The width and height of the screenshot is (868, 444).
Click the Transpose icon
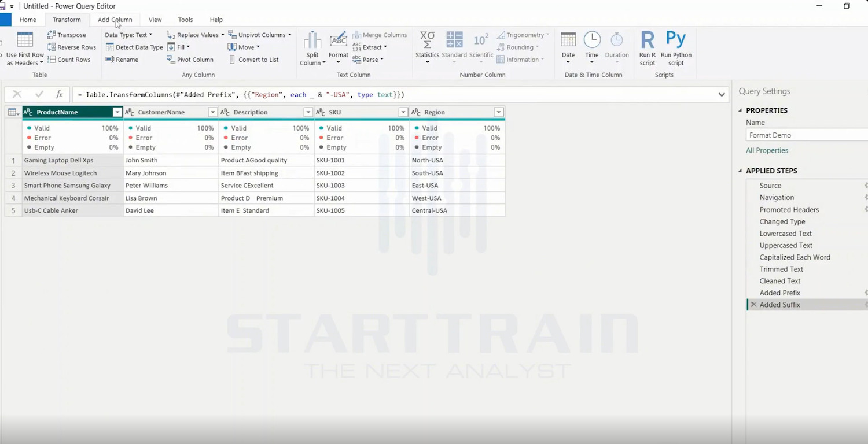coord(52,35)
